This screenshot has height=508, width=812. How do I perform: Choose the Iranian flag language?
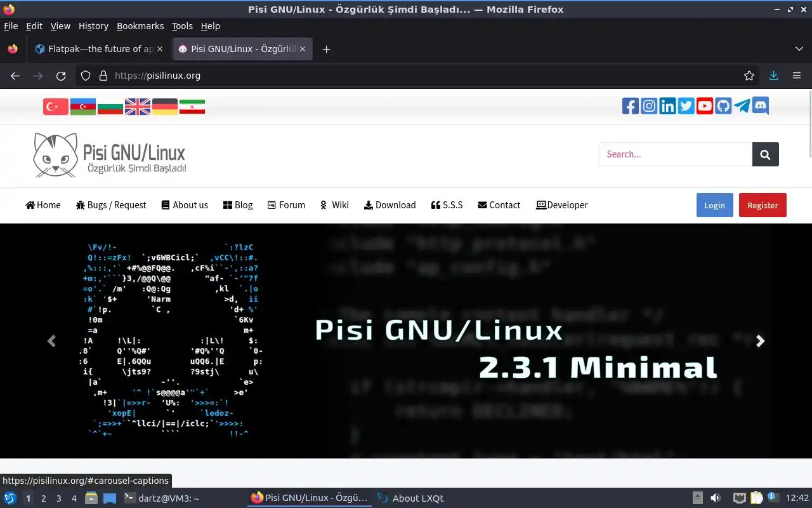[192, 107]
